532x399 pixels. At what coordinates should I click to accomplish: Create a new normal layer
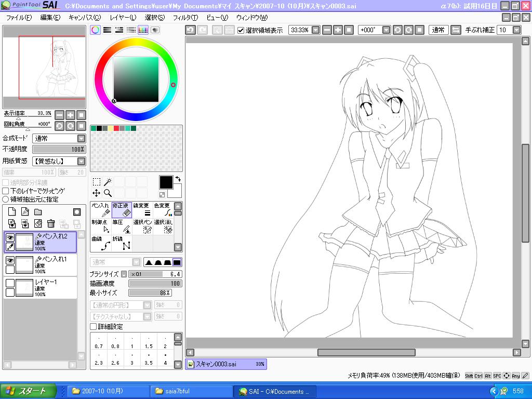12,212
